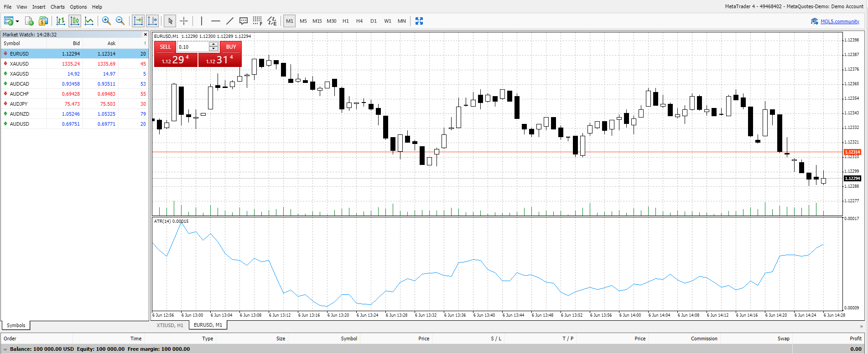The height and width of the screenshot is (354, 868).
Task: Select the crosshair tool
Action: [184, 21]
